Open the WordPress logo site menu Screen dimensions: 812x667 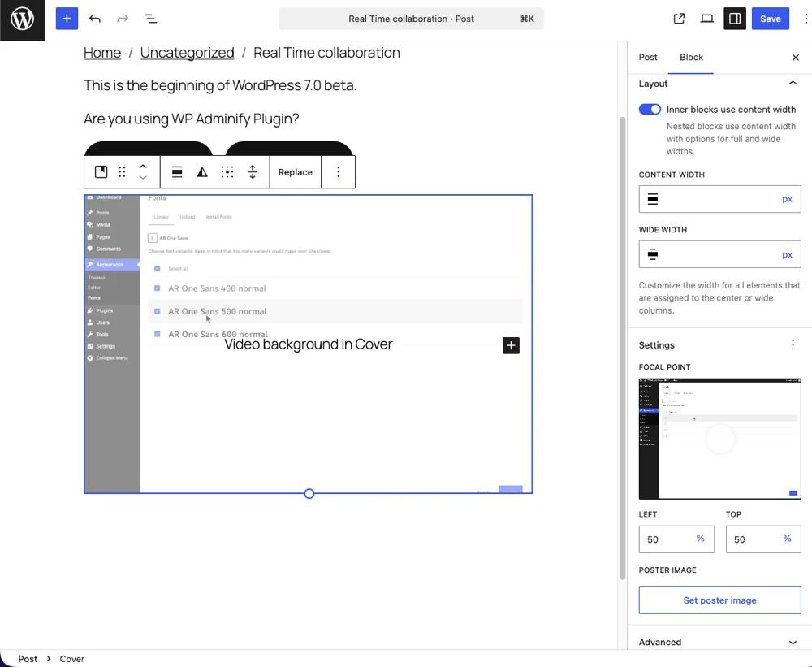[x=22, y=19]
